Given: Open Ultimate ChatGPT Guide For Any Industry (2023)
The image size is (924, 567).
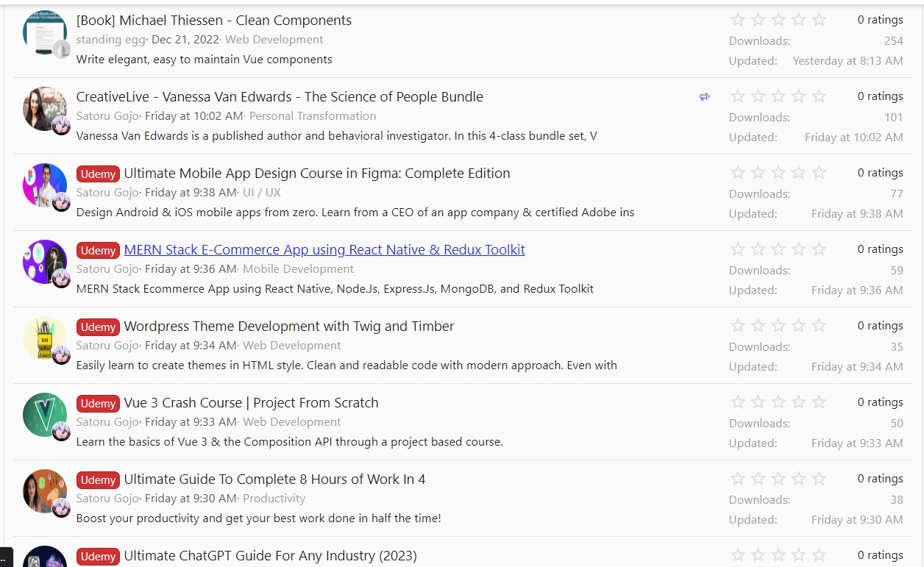Looking at the screenshot, I should (x=270, y=556).
